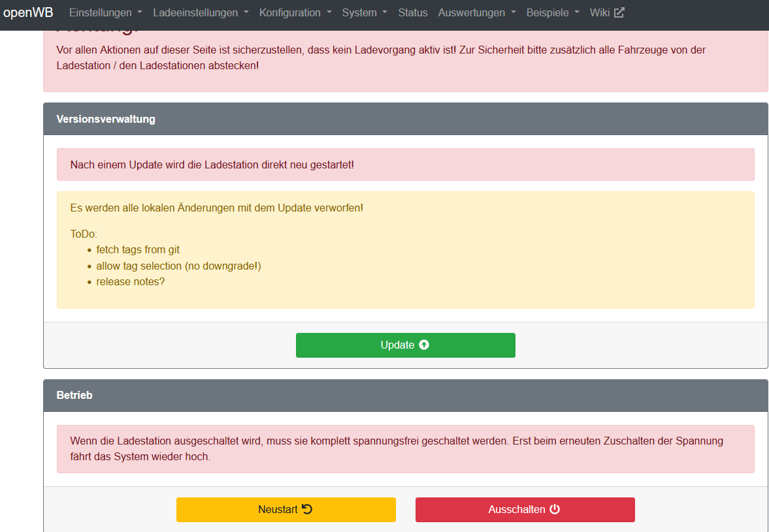The image size is (769, 532).
Task: Expand the Ladeeinstellungen menu
Action: 201,13
